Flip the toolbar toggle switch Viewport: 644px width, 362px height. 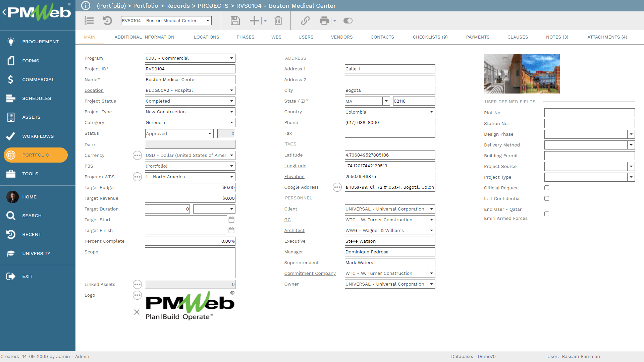(348, 21)
